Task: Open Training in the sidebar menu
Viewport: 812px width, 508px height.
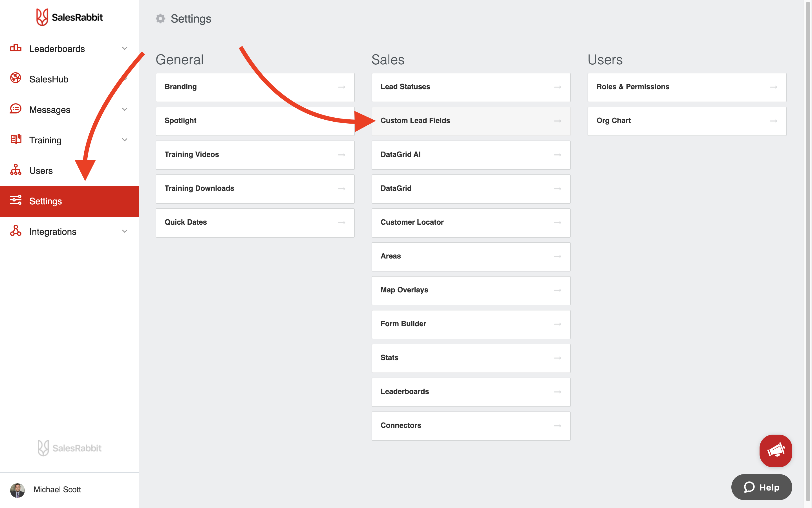Action: 69,140
